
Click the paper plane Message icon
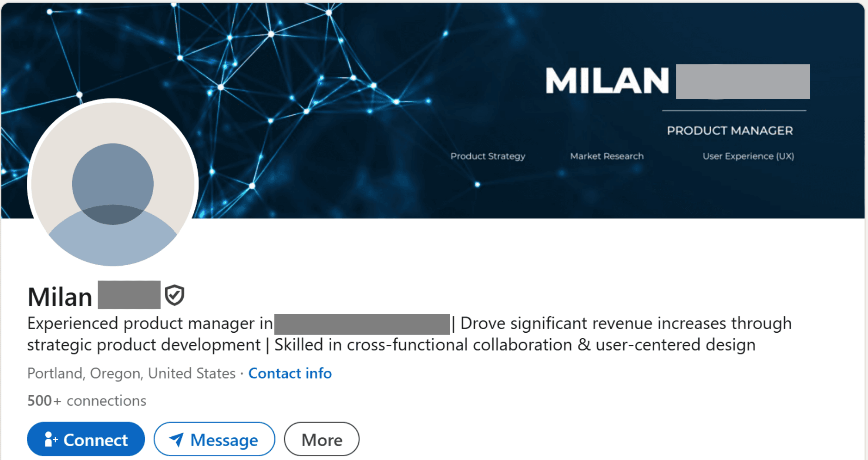pyautogui.click(x=176, y=439)
